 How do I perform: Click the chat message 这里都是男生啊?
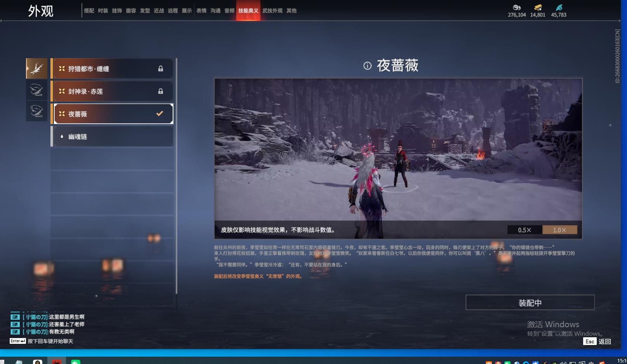67,317
